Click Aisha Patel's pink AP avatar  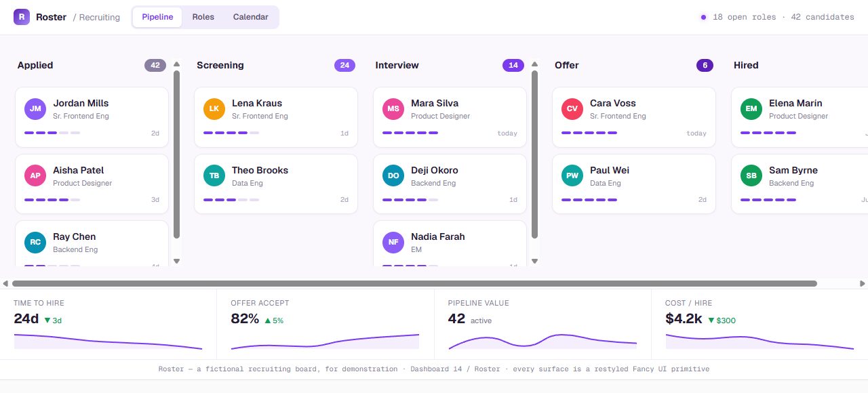[x=35, y=175]
